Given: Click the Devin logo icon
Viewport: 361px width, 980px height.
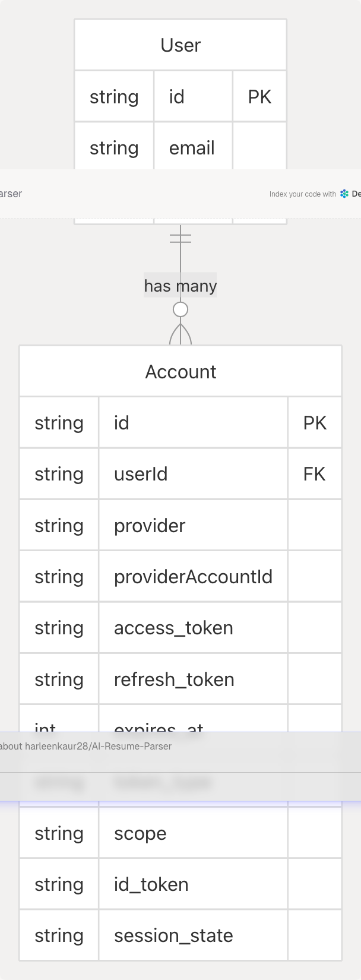Looking at the screenshot, I should [x=344, y=194].
